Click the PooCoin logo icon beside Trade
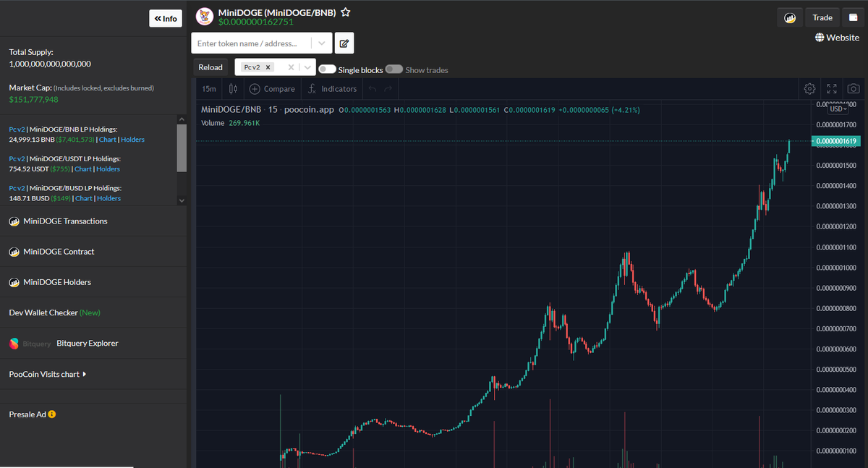868x468 pixels. [x=790, y=17]
